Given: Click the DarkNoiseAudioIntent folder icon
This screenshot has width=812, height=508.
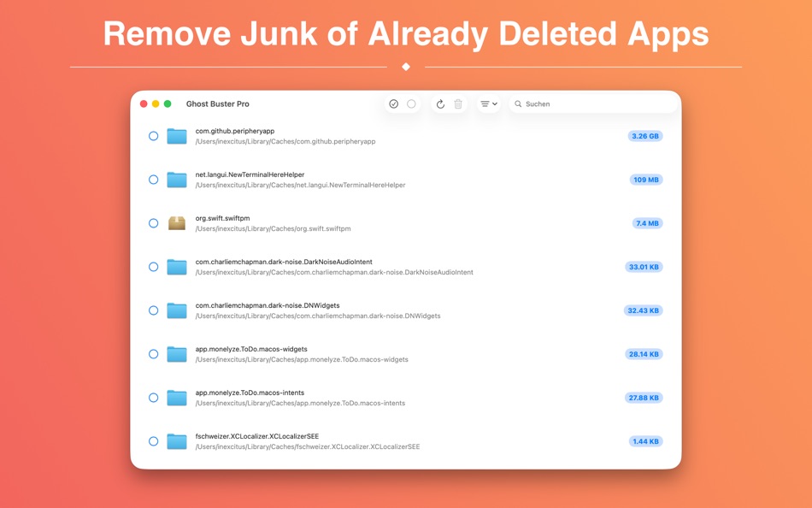Looking at the screenshot, I should 177,267.
